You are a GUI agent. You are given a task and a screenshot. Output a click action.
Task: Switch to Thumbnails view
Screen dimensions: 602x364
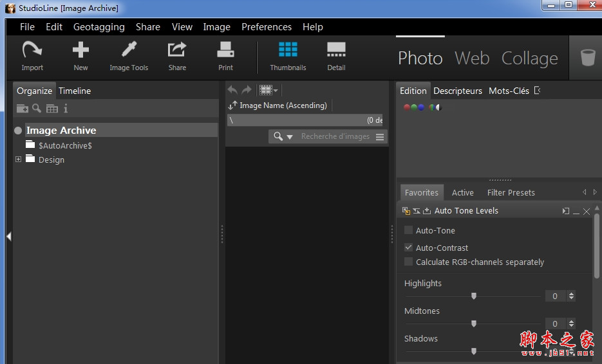[288, 50]
